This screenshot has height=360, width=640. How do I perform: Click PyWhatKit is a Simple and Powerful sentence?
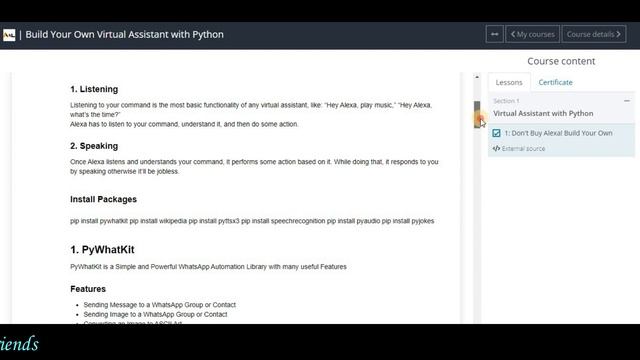point(208,267)
